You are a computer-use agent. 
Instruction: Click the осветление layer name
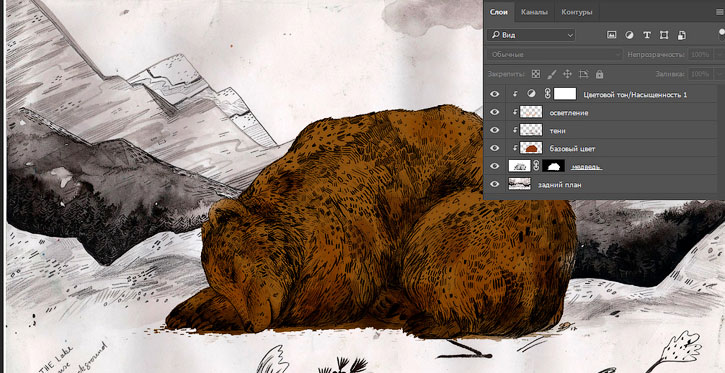point(569,113)
